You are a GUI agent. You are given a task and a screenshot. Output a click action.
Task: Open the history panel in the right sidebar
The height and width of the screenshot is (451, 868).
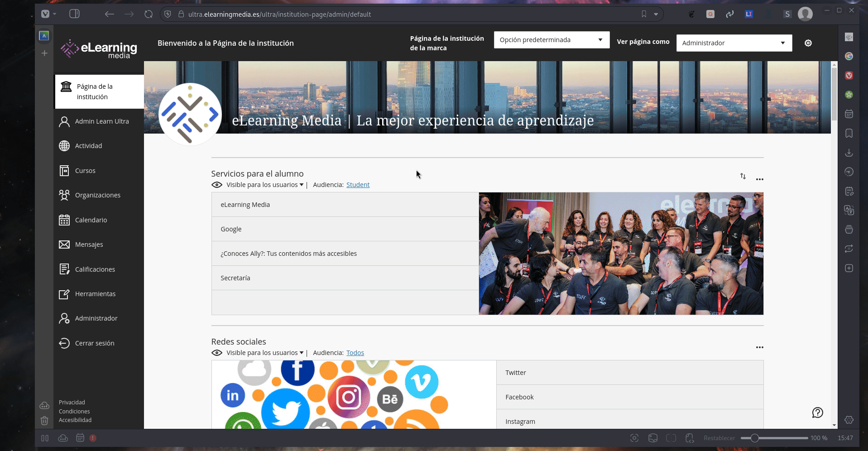tap(849, 172)
